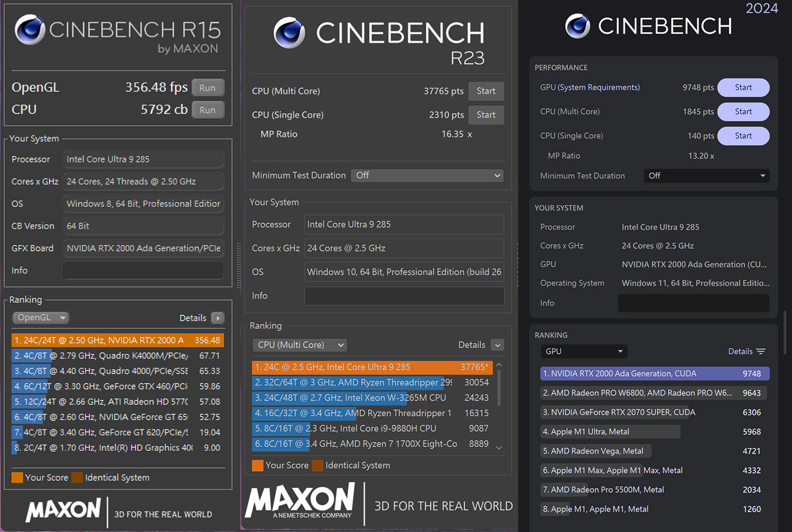The width and height of the screenshot is (792, 532).
Task: Open the OpenGL ranking dropdown in R15
Action: pos(40,317)
